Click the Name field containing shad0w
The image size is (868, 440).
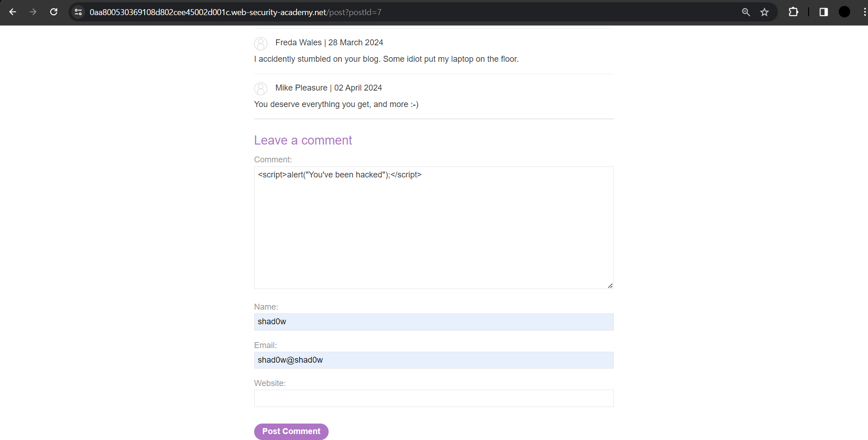[x=434, y=322]
